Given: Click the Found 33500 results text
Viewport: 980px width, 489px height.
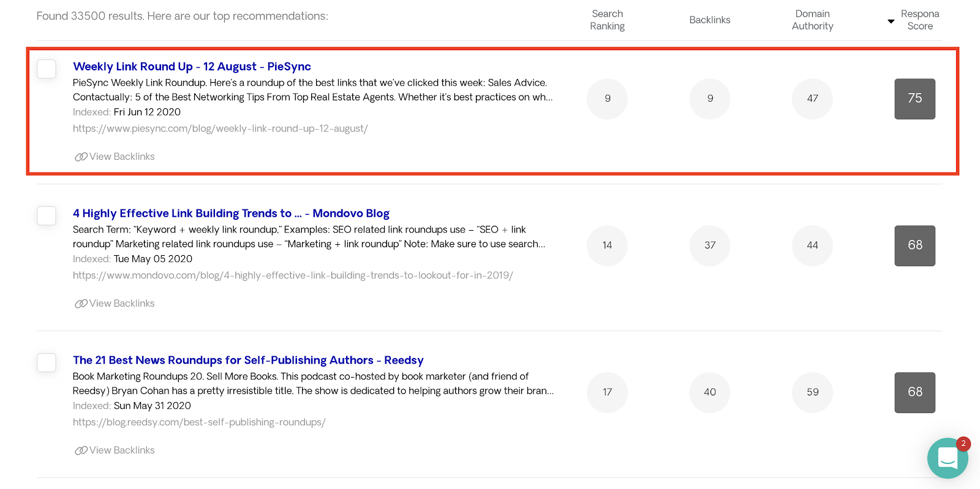Looking at the screenshot, I should tap(182, 16).
